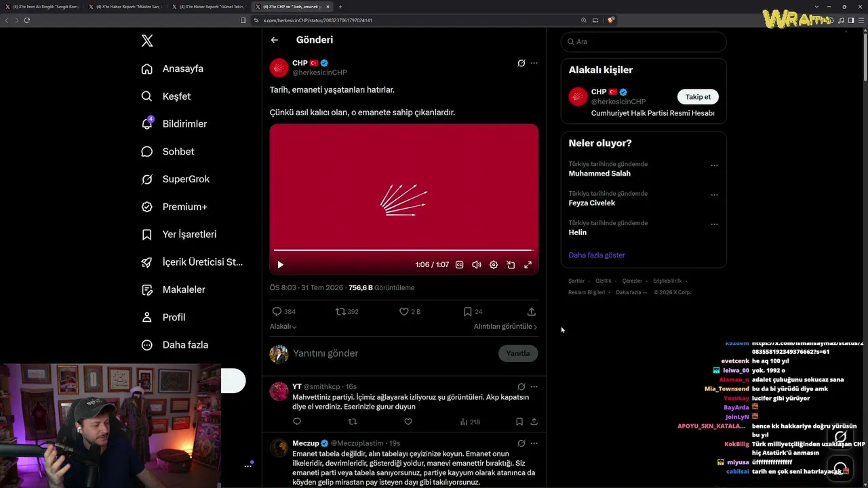Open more options for Muhammed Salah trend
The height and width of the screenshot is (488, 868).
714,165
